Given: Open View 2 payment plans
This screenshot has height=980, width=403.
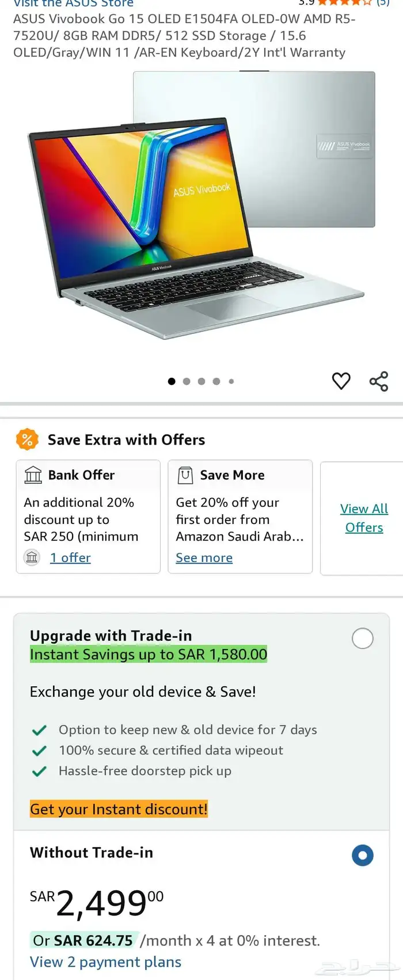Looking at the screenshot, I should click(105, 962).
